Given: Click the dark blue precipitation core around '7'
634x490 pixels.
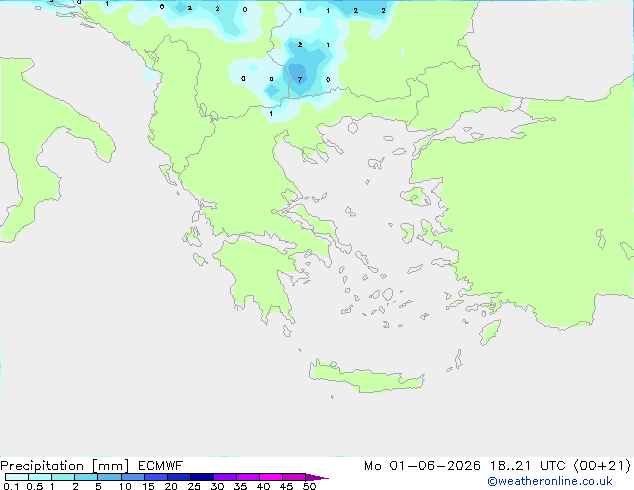Looking at the screenshot, I should pos(297,75).
